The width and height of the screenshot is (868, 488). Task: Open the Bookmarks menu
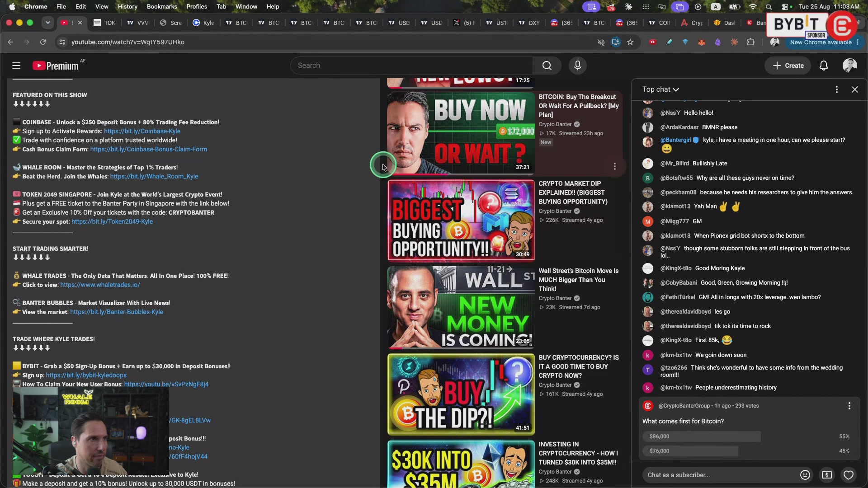tap(162, 6)
